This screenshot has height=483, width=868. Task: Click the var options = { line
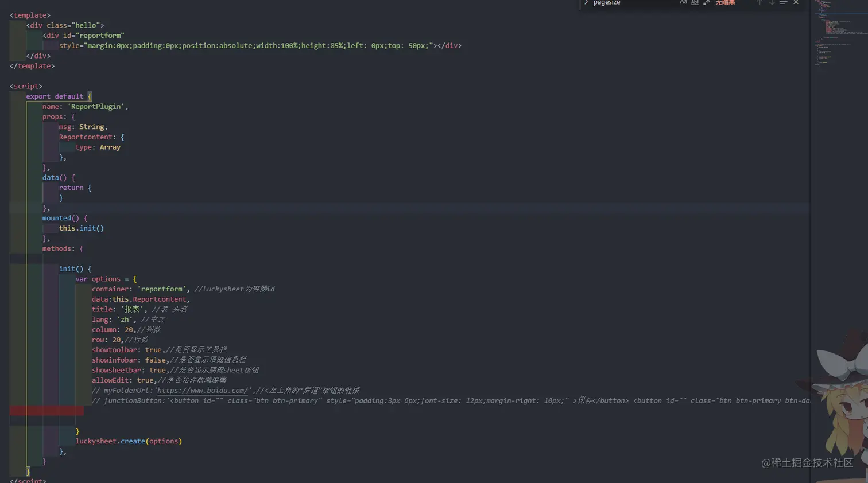(x=106, y=279)
